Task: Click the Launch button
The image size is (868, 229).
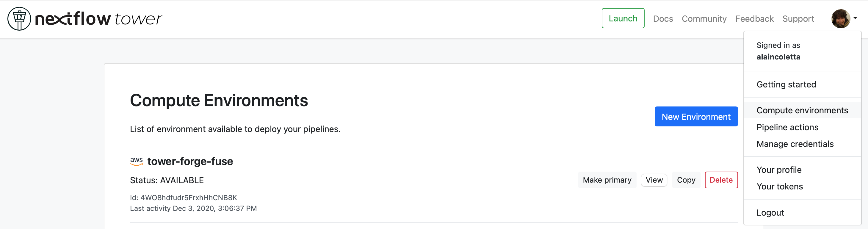Action: pyautogui.click(x=623, y=18)
